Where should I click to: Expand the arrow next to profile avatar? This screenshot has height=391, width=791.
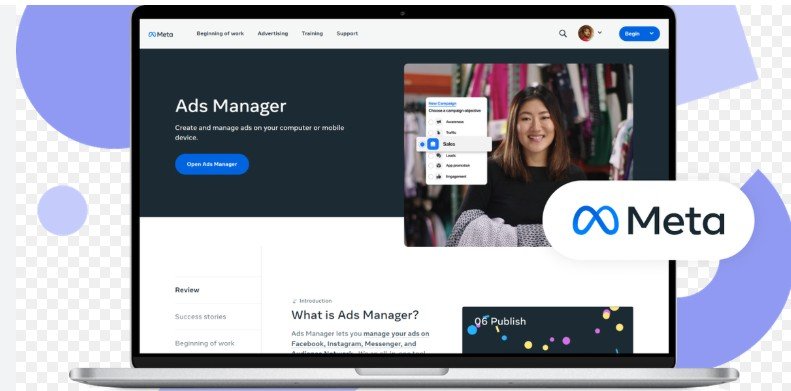[600, 33]
